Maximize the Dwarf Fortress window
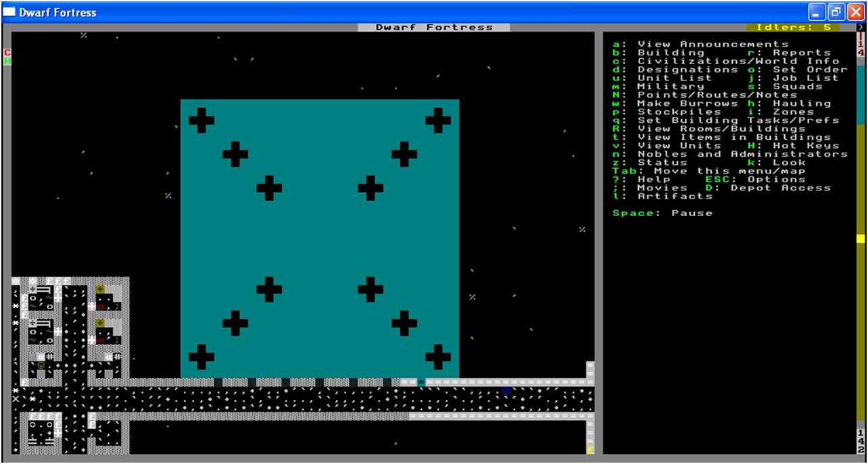The height and width of the screenshot is (464, 868). 836,12
